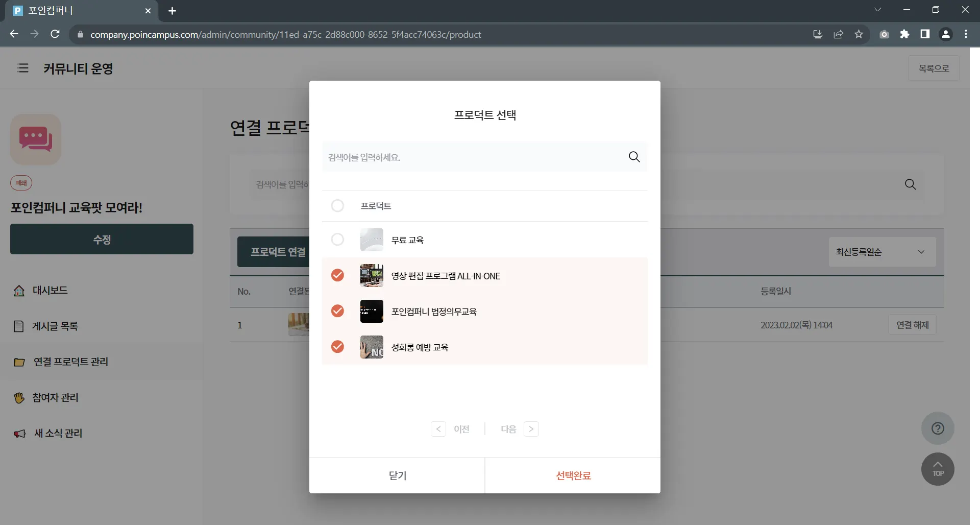Image resolution: width=980 pixels, height=525 pixels.
Task: Click the 연결 해제 button in row 1
Action: [913, 325]
